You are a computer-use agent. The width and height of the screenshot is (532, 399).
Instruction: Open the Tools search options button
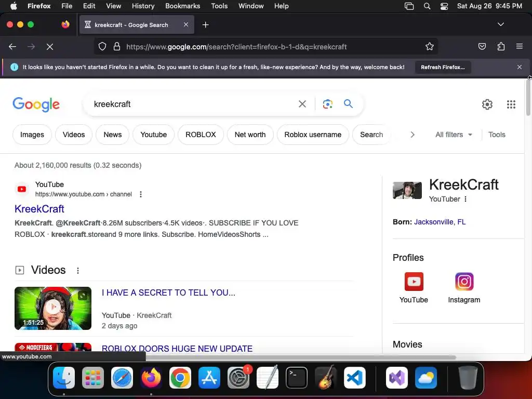[x=496, y=135]
